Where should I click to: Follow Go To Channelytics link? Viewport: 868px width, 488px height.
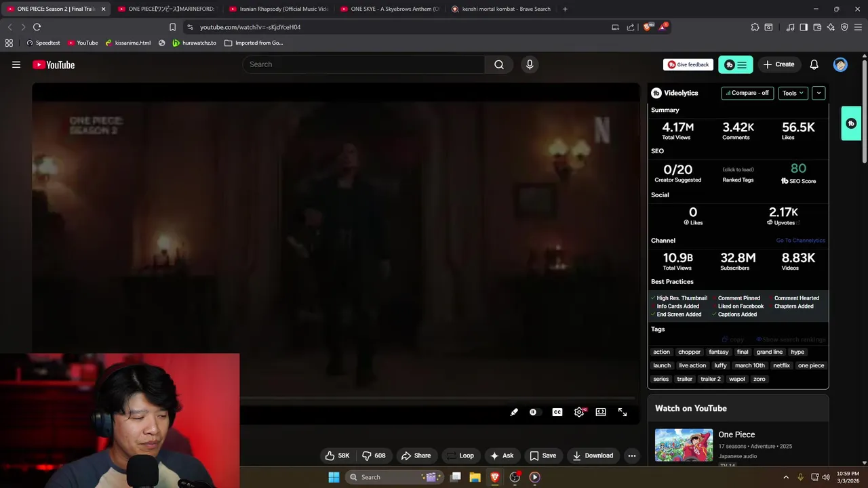(800, 241)
